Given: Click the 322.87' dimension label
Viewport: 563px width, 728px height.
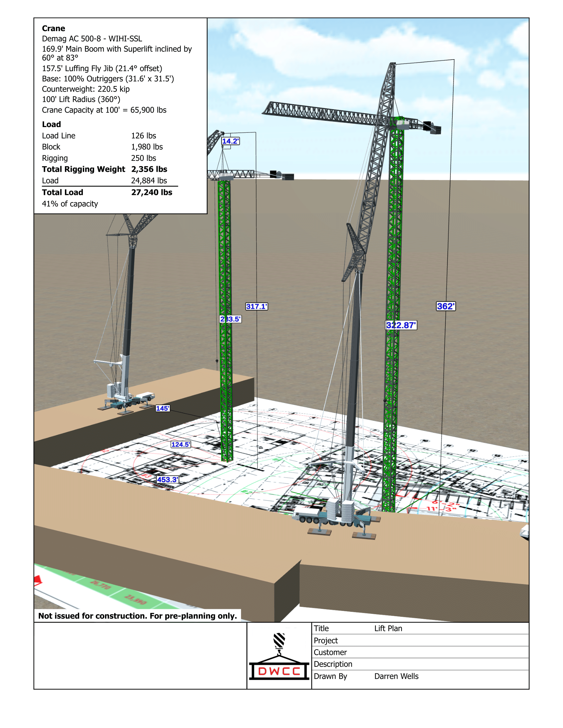Looking at the screenshot, I should tap(401, 325).
